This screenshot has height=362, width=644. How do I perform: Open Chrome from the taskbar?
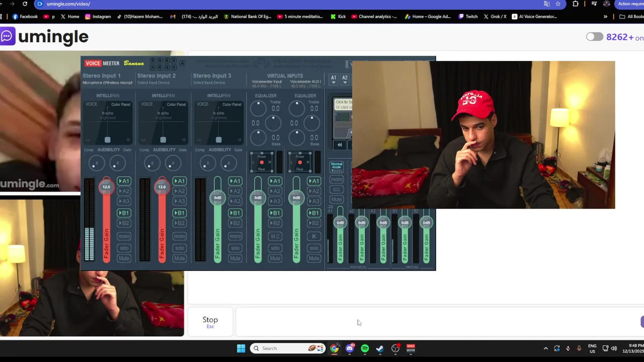334,348
